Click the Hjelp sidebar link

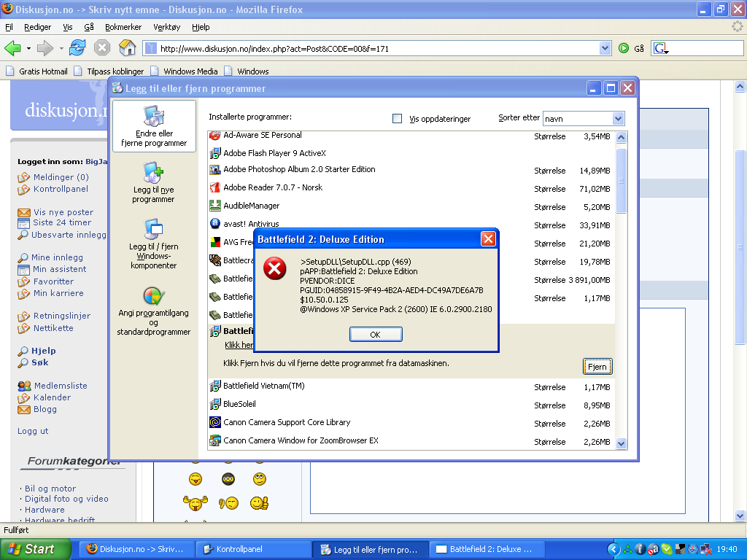pos(43,351)
